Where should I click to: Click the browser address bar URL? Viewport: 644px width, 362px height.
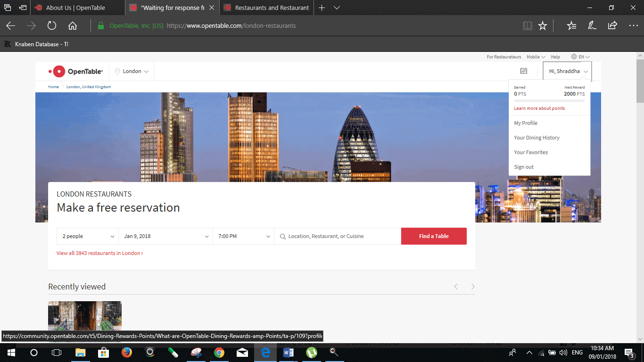[231, 26]
